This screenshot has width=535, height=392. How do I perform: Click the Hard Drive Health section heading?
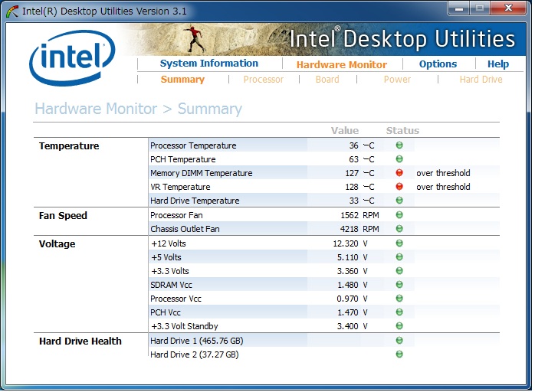pyautogui.click(x=80, y=341)
